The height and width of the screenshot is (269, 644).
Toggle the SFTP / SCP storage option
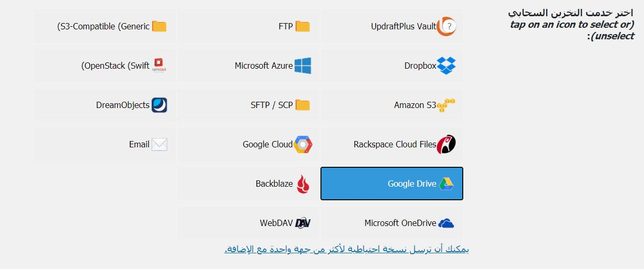pos(248,105)
